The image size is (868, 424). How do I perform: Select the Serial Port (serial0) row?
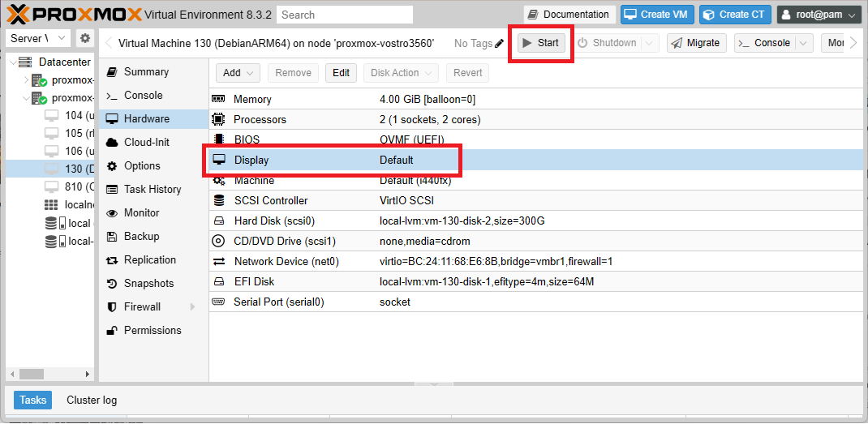pyautogui.click(x=538, y=302)
